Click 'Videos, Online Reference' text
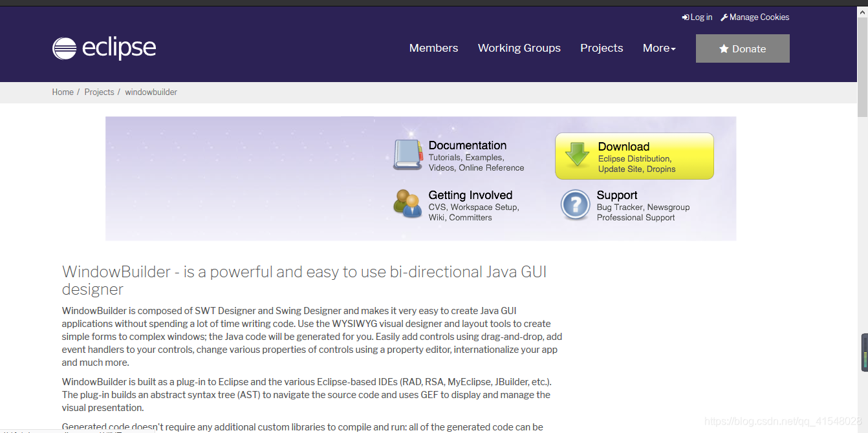 point(476,168)
